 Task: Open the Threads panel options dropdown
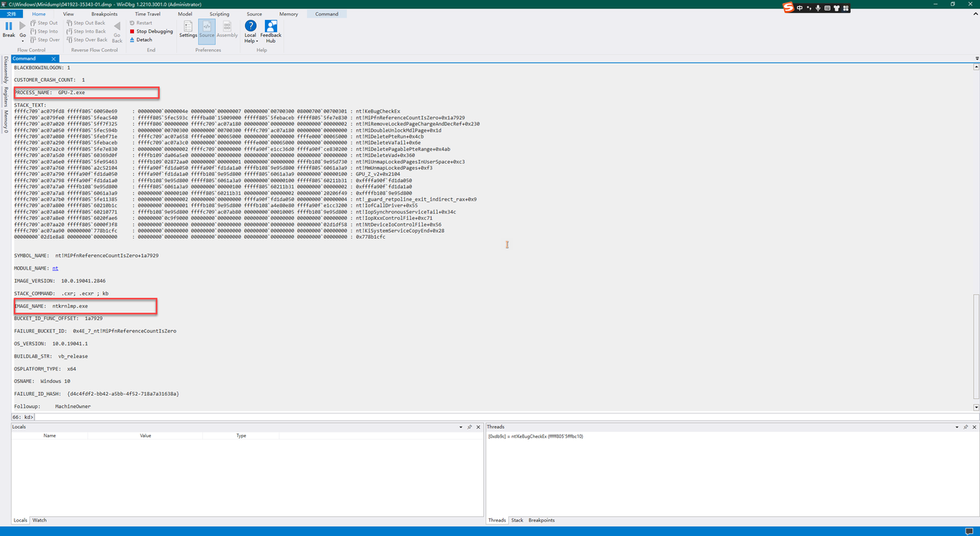click(957, 427)
